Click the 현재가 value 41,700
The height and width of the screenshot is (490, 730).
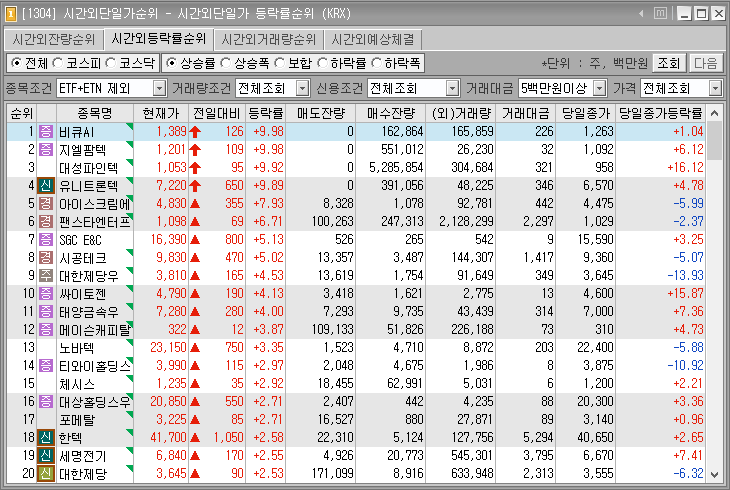(x=168, y=438)
